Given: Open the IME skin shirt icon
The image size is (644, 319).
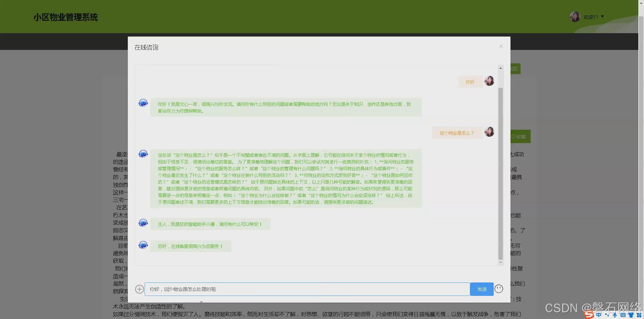Looking at the screenshot, I should 631,315.
